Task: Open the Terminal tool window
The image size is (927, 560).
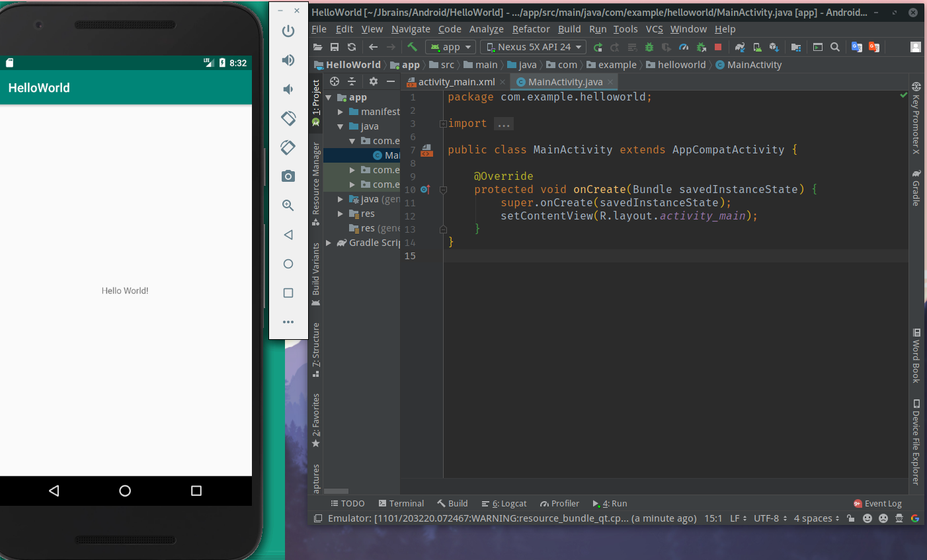Action: tap(401, 504)
